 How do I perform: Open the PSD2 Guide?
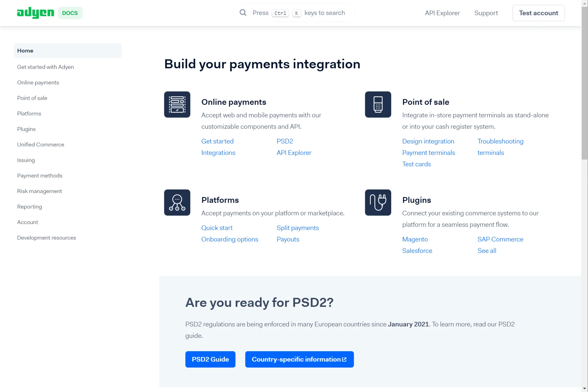tap(210, 359)
